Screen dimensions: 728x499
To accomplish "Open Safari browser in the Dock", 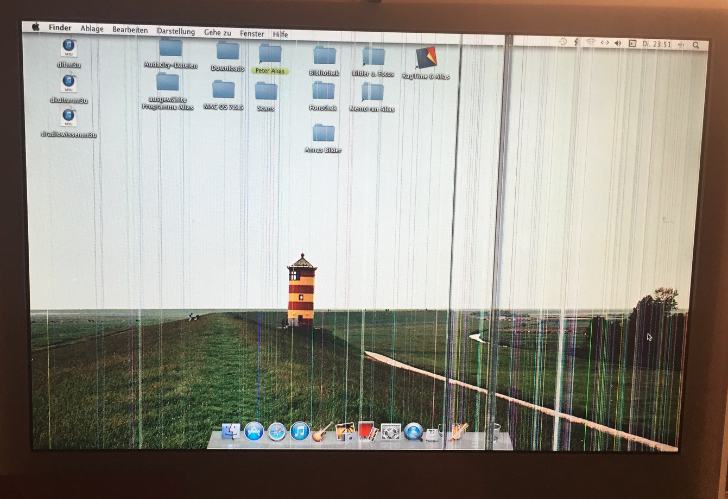I will pyautogui.click(x=277, y=432).
